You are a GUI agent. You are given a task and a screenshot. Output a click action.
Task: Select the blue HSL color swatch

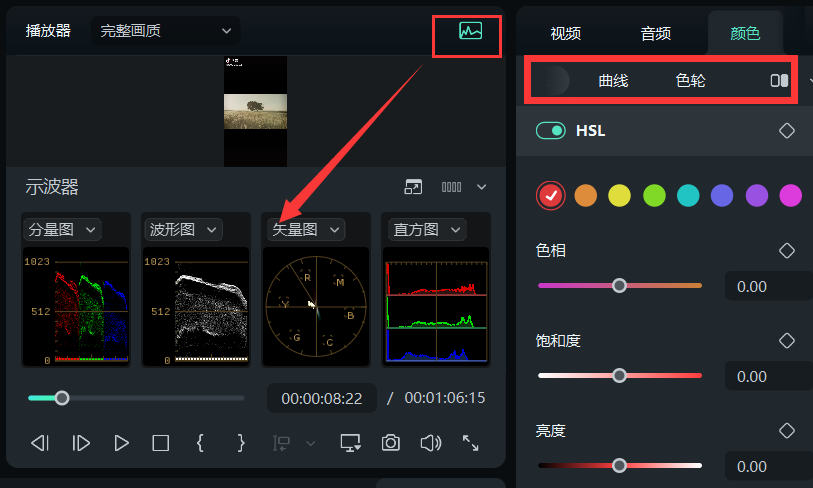(x=722, y=196)
